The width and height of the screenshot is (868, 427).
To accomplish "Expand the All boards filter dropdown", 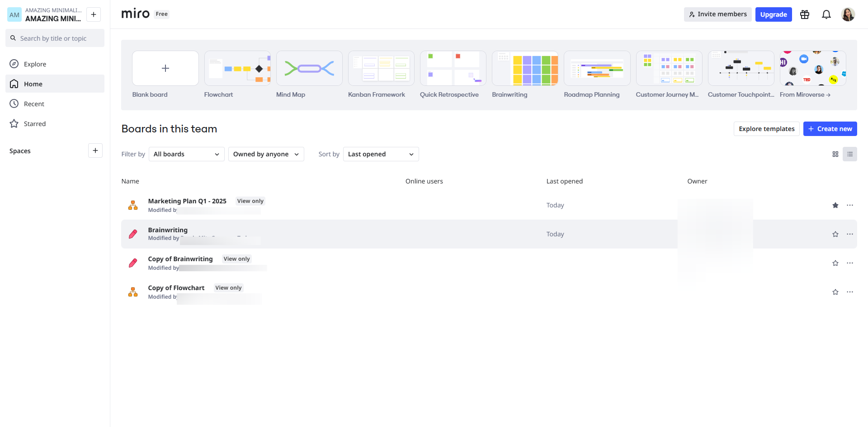I will click(186, 154).
